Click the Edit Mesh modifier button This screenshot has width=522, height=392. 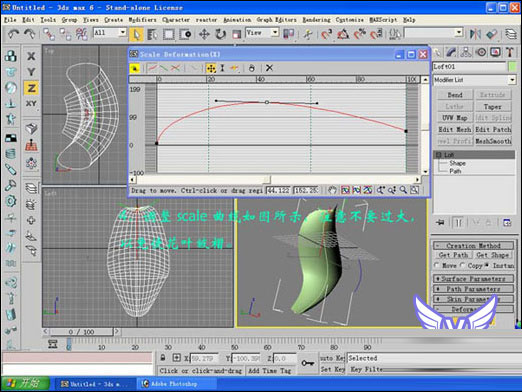coord(455,129)
